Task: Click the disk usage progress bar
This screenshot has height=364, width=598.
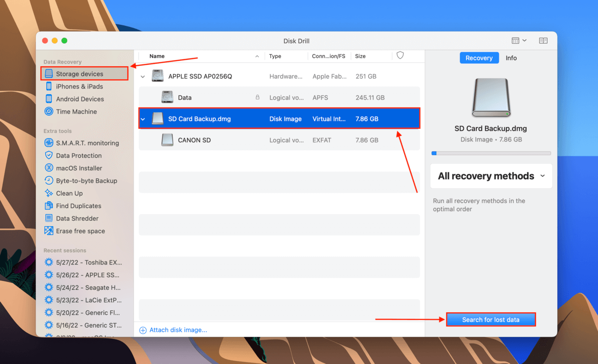Action: pos(491,153)
